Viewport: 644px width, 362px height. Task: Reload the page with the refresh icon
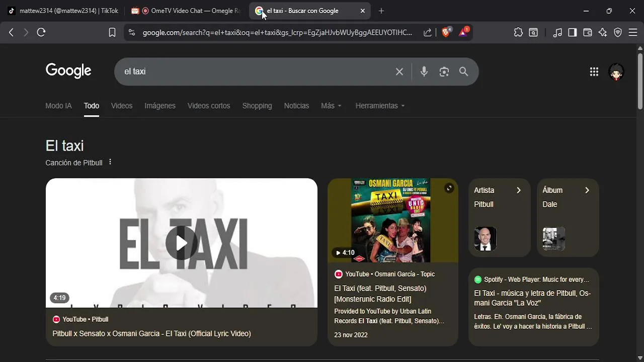(x=41, y=32)
